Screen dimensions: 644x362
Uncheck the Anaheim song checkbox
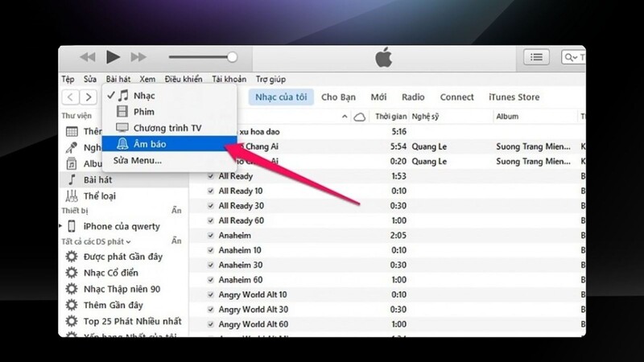click(x=211, y=235)
